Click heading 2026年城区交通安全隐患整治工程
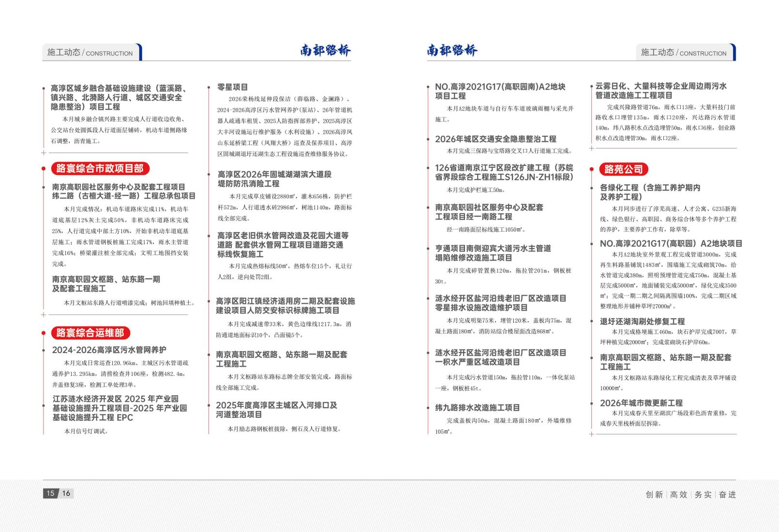The image size is (779, 532). (495, 139)
